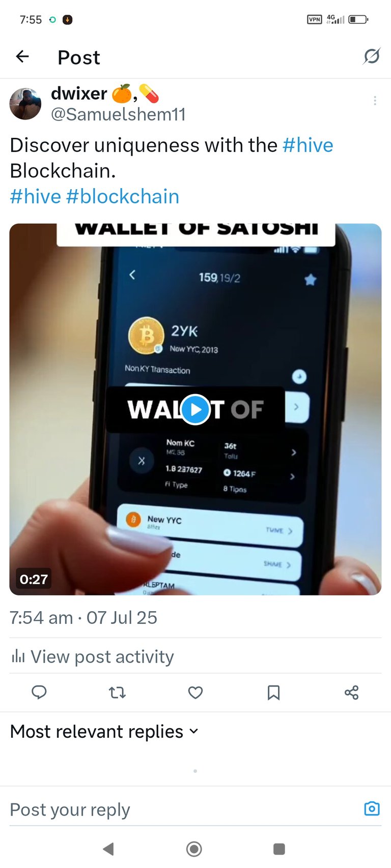Tap the Android home navigation button
This screenshot has width=391, height=868.
pyautogui.click(x=194, y=849)
